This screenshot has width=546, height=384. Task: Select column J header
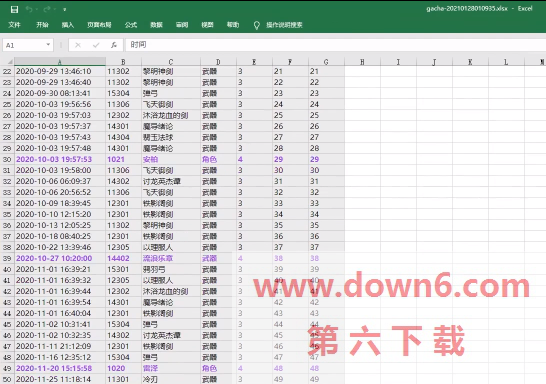[x=434, y=62]
